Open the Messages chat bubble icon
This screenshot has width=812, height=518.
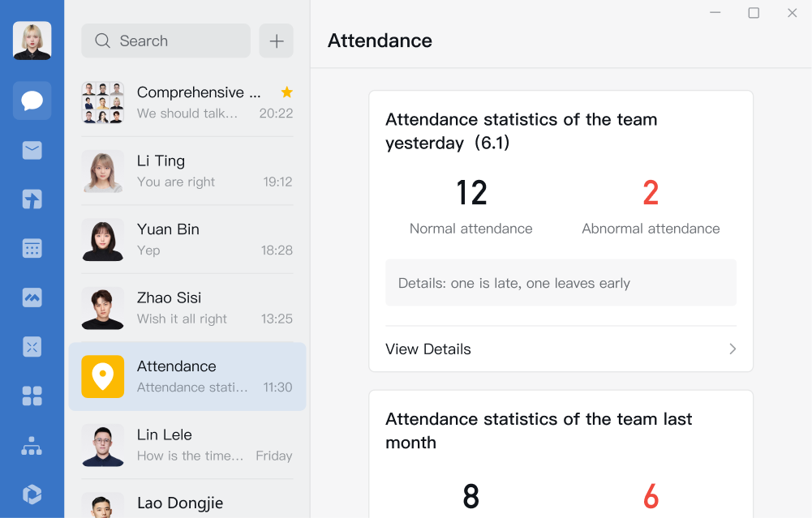[32, 101]
